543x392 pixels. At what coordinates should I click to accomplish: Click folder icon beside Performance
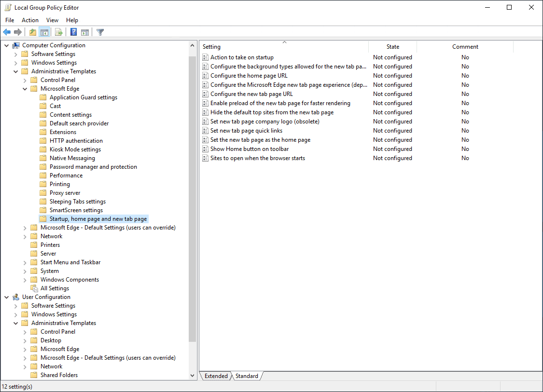pyautogui.click(x=43, y=176)
